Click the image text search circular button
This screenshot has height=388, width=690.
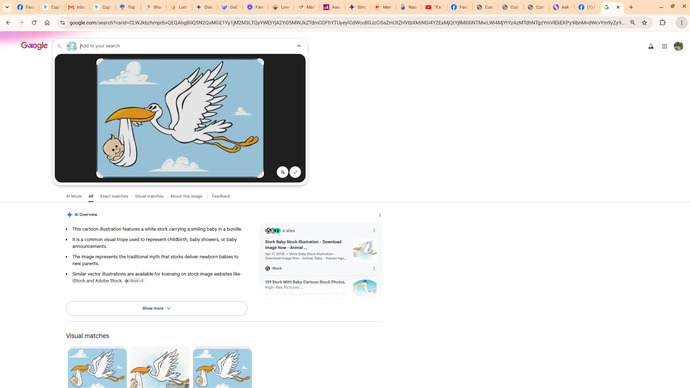[283, 172]
